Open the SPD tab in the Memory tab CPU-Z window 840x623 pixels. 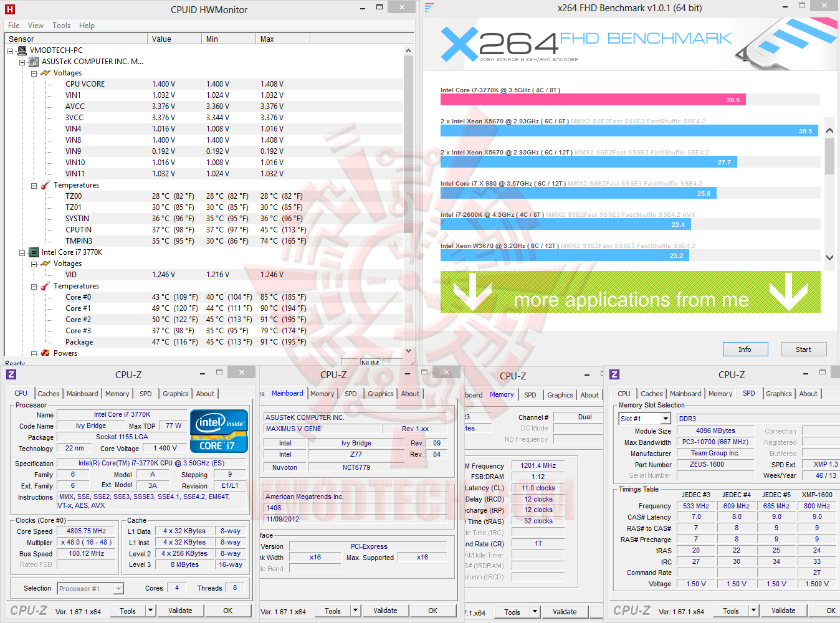[530, 395]
